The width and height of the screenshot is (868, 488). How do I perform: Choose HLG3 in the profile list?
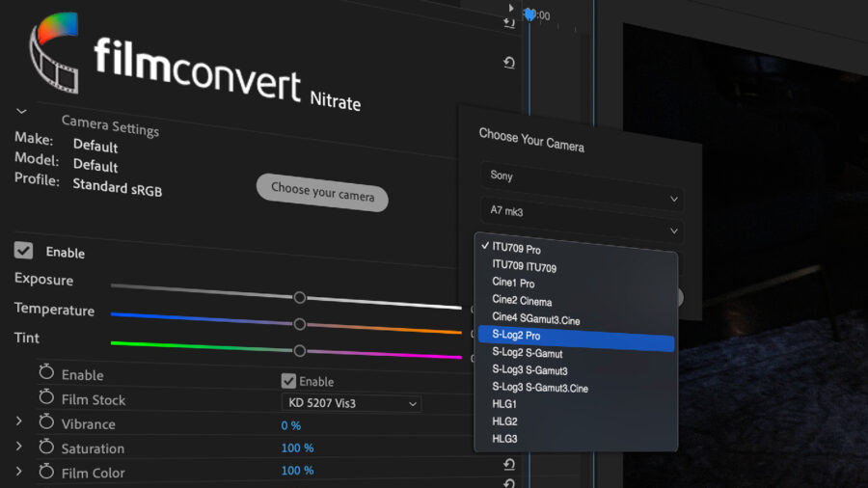tap(505, 439)
